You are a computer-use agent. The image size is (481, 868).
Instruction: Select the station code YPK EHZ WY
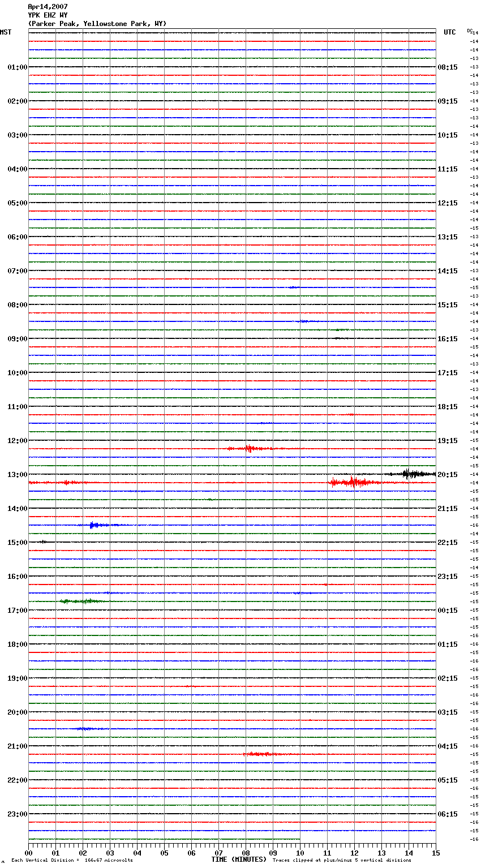tap(48, 15)
